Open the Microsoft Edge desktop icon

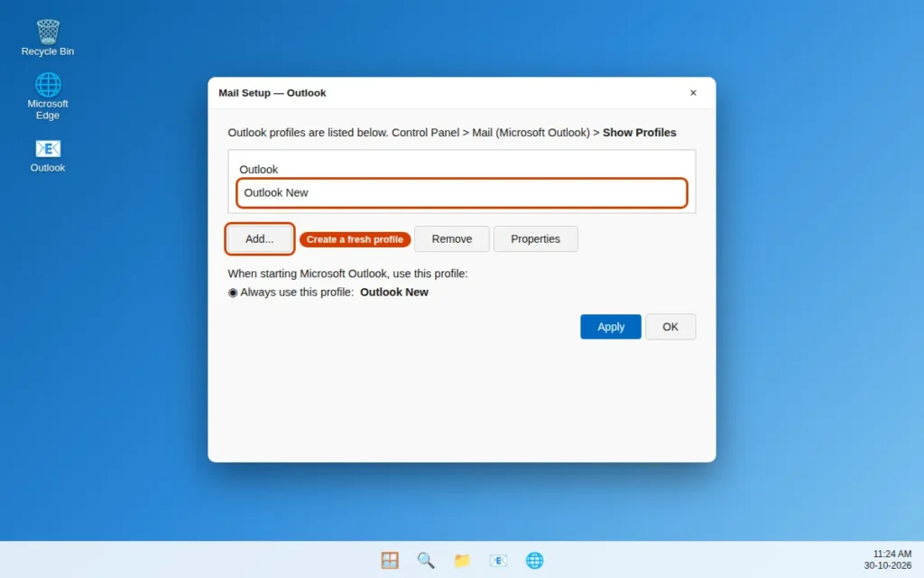pyautogui.click(x=48, y=96)
